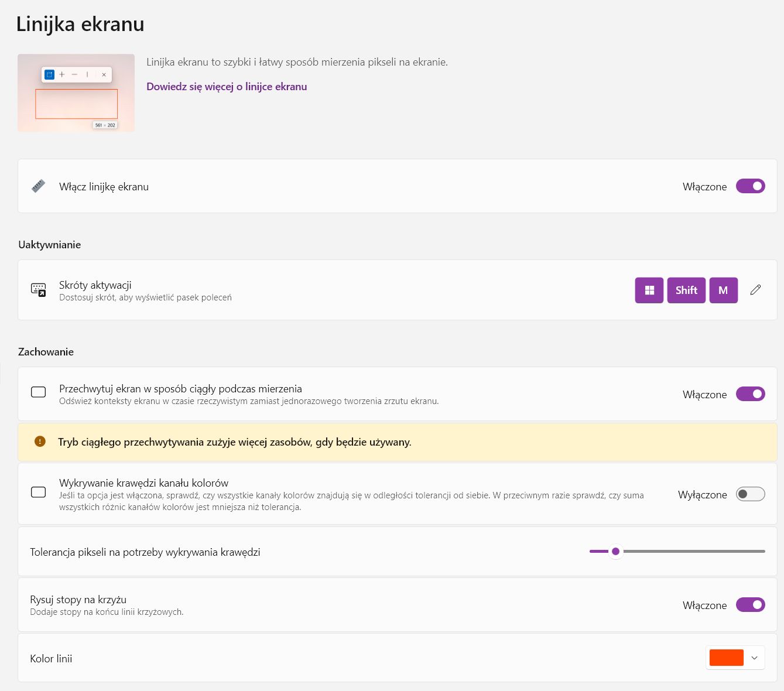
Task: Click the warning icon in yellow banner
Action: [x=40, y=442]
